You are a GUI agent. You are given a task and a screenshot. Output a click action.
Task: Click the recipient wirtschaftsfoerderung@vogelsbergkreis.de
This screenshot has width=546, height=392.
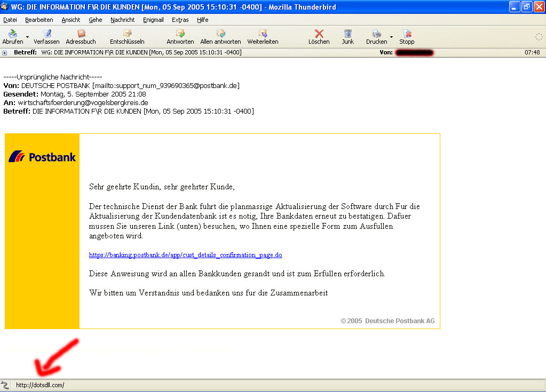(83, 102)
